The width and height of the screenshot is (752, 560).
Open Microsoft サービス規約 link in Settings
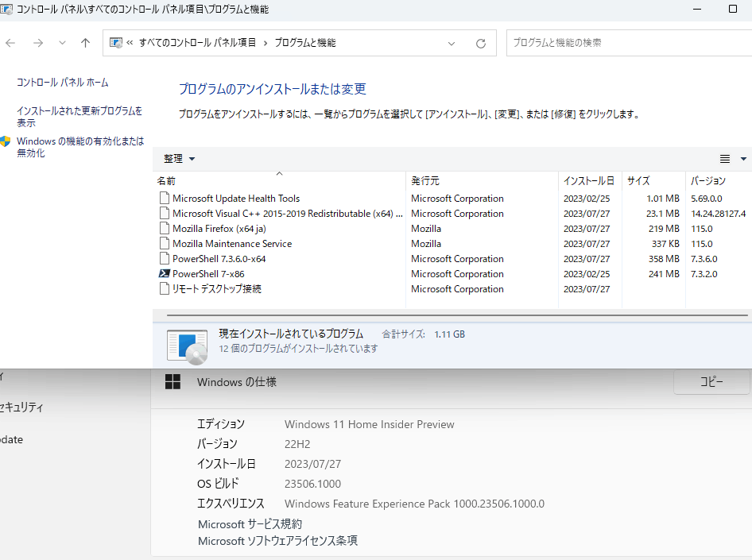[x=250, y=524]
